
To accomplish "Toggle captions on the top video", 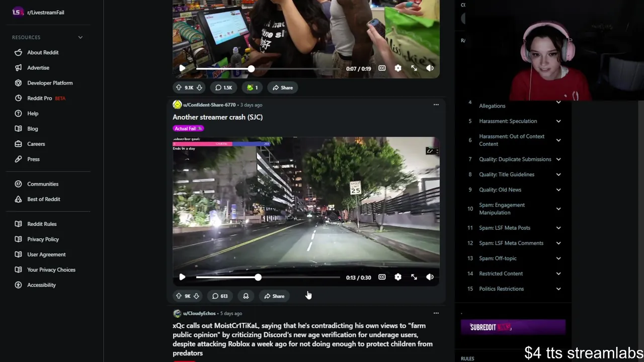I will [382, 68].
